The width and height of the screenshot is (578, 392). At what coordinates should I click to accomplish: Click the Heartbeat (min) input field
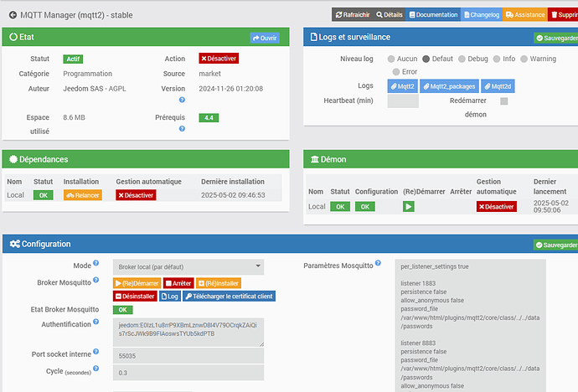[x=403, y=101]
